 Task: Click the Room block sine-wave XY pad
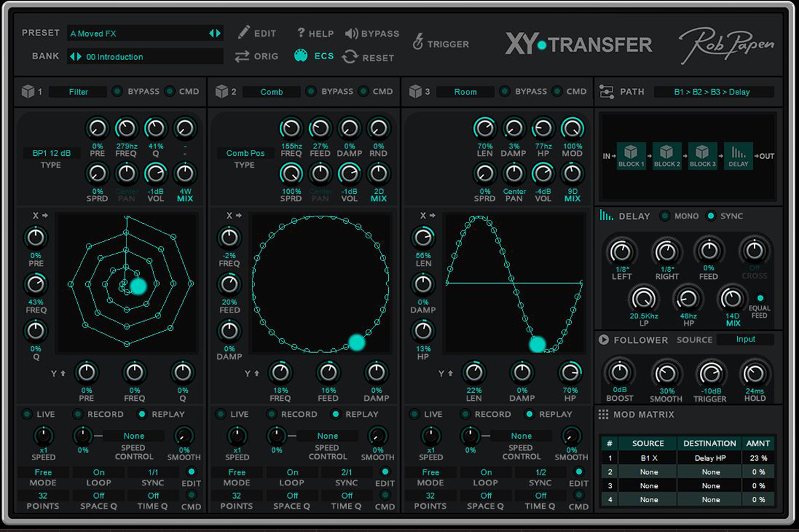pos(513,283)
